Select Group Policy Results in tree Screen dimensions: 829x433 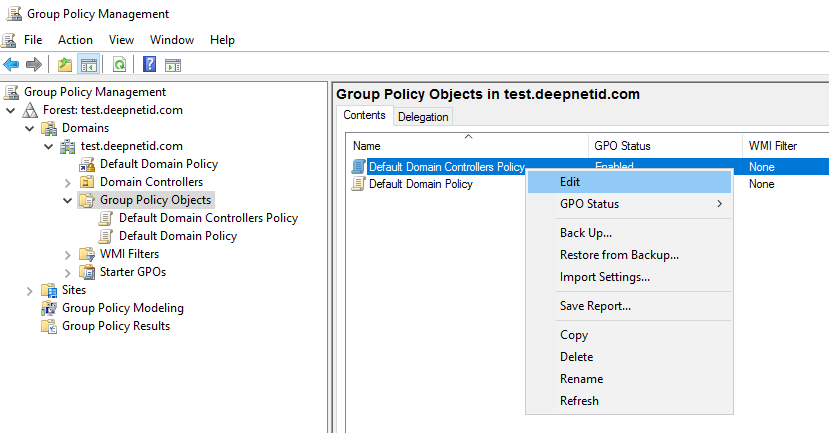115,326
